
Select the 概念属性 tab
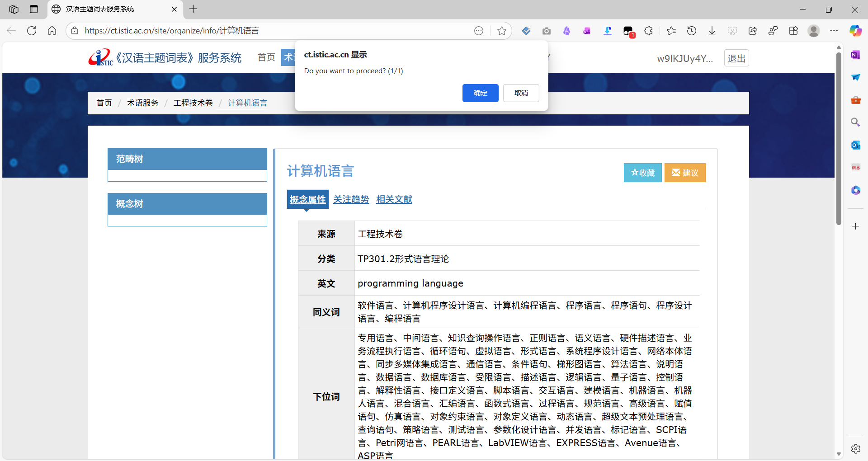(307, 199)
